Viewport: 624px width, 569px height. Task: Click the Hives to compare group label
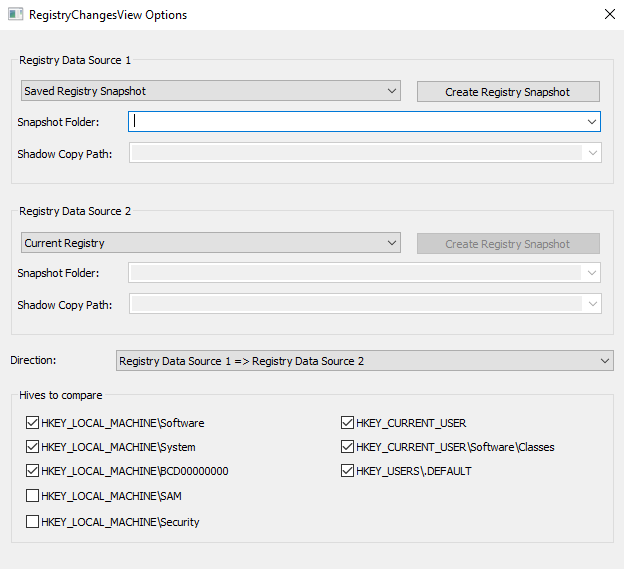pyautogui.click(x=60, y=395)
